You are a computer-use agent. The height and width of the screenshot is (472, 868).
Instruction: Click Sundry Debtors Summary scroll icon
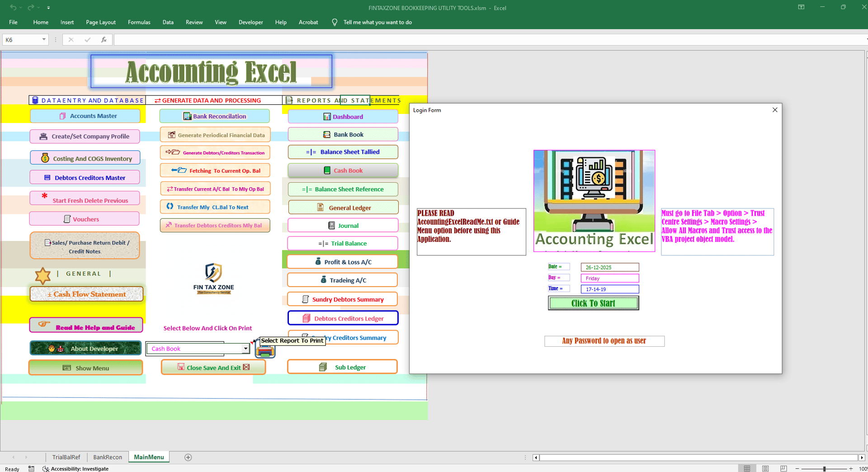(x=305, y=299)
